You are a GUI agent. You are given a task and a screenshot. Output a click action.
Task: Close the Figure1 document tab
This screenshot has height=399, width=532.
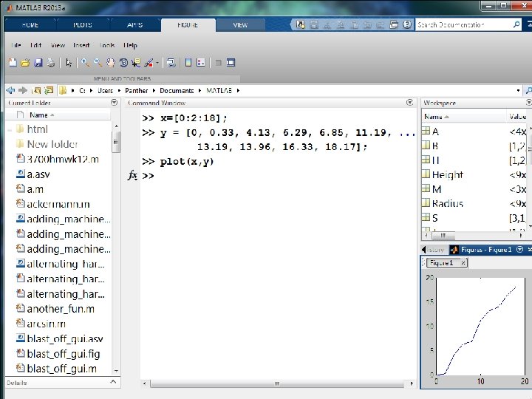pos(463,263)
